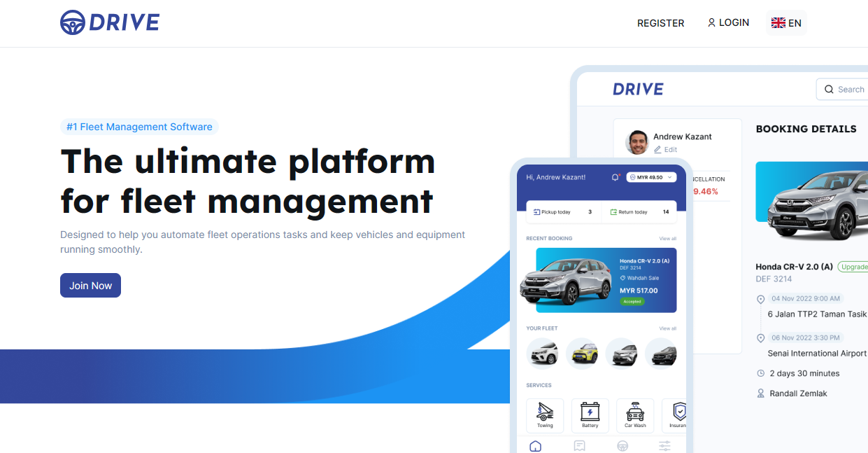This screenshot has width=868, height=453.
Task: Expand the Upgrade option next to Honda CR-V
Action: point(857,267)
